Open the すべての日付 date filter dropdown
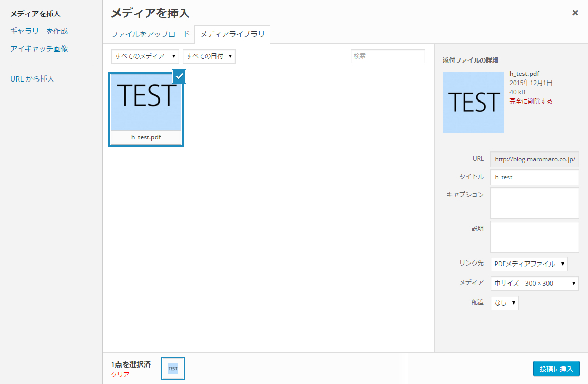The image size is (588, 384). tap(209, 56)
